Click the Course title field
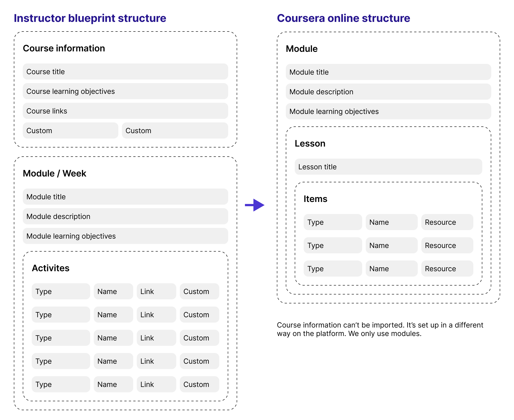 125,72
